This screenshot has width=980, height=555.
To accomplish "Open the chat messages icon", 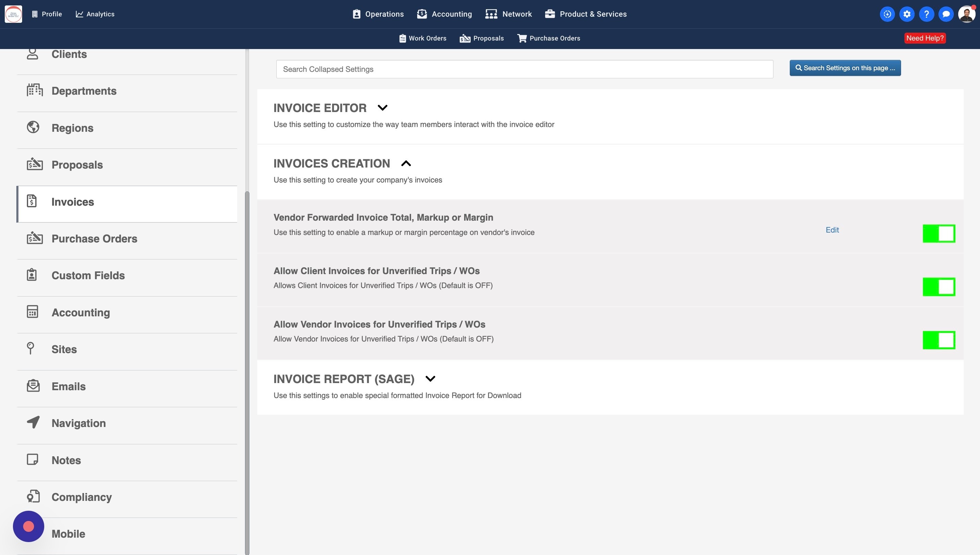I will [946, 14].
